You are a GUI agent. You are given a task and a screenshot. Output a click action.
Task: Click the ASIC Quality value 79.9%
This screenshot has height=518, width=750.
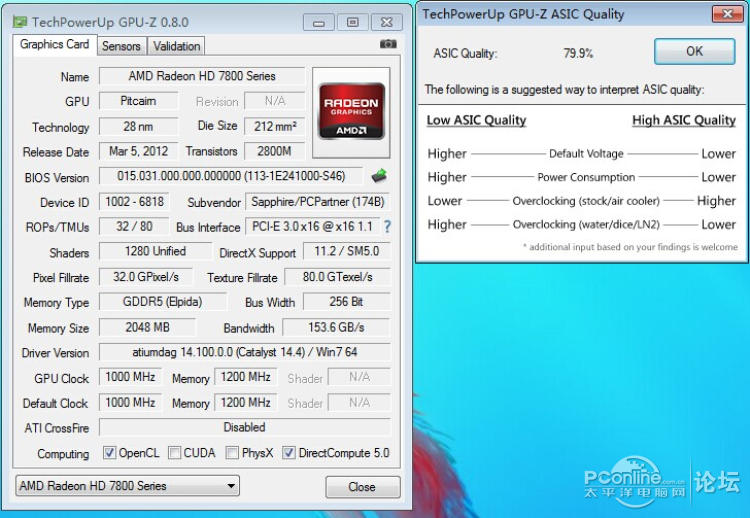pos(578,53)
